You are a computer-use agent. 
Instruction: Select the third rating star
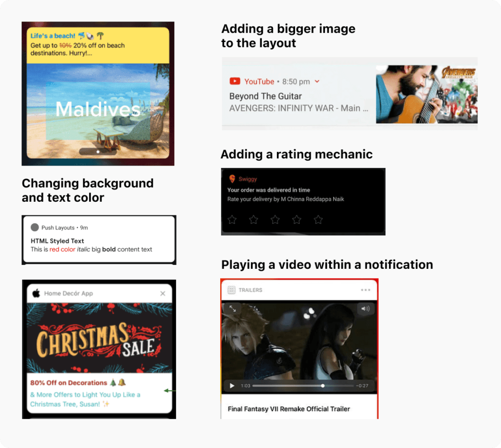275,220
